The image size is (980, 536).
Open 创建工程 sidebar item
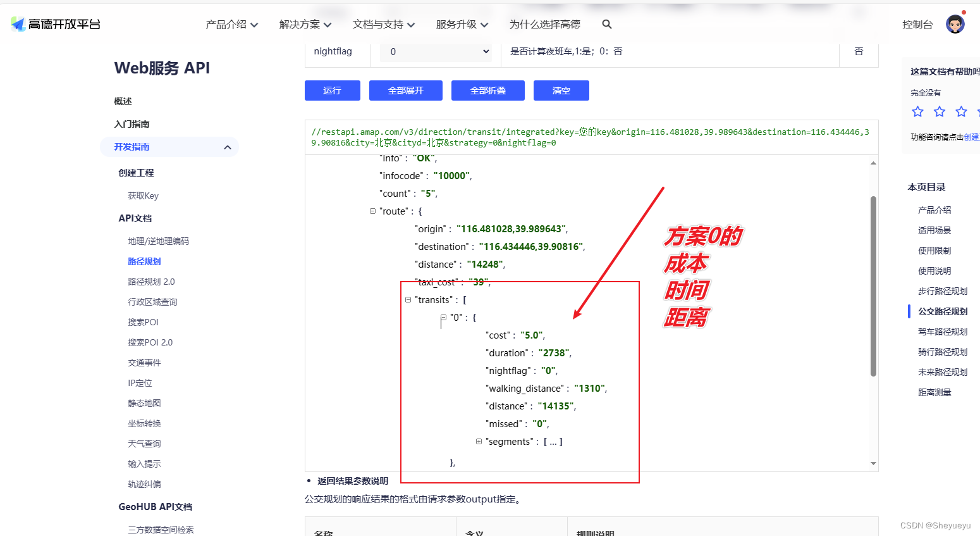point(136,173)
